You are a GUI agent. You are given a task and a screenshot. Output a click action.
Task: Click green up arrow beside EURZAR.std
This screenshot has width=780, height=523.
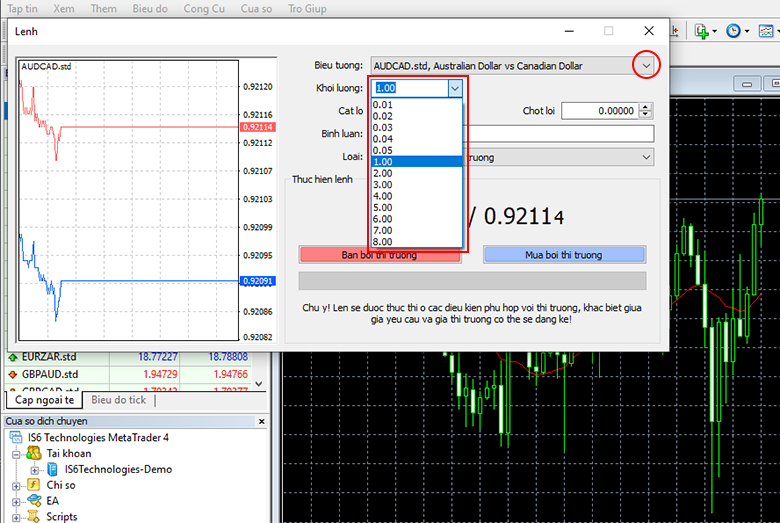click(x=13, y=357)
